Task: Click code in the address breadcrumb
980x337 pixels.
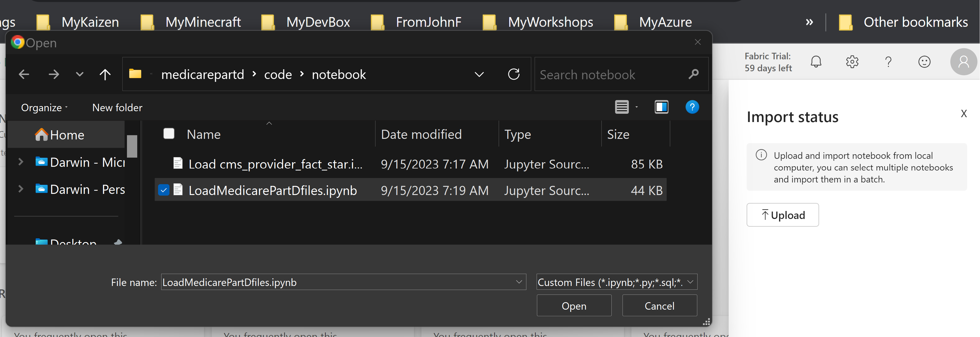Action: coord(278,74)
